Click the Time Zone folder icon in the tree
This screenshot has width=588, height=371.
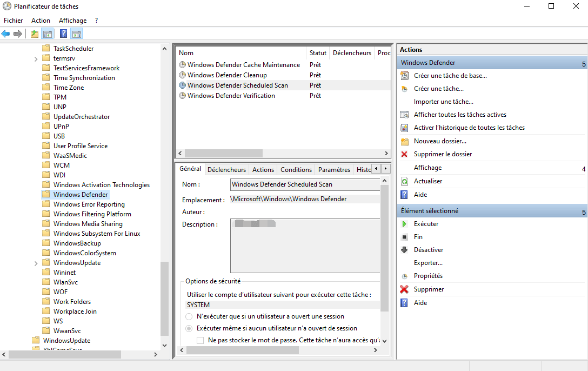pyautogui.click(x=46, y=88)
